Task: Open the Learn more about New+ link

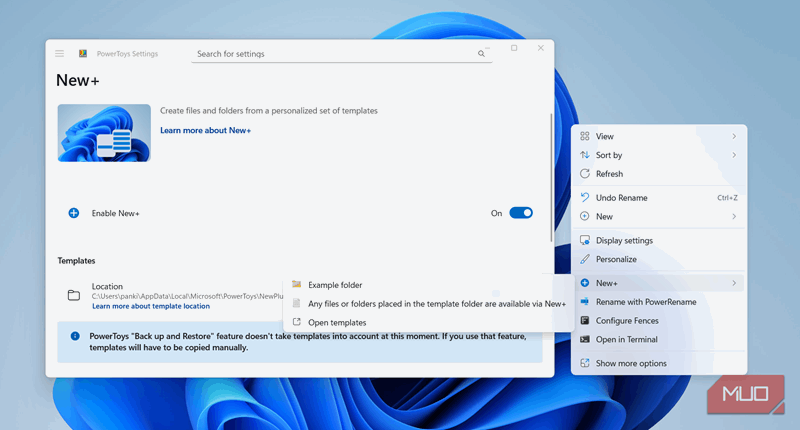Action: 205,131
